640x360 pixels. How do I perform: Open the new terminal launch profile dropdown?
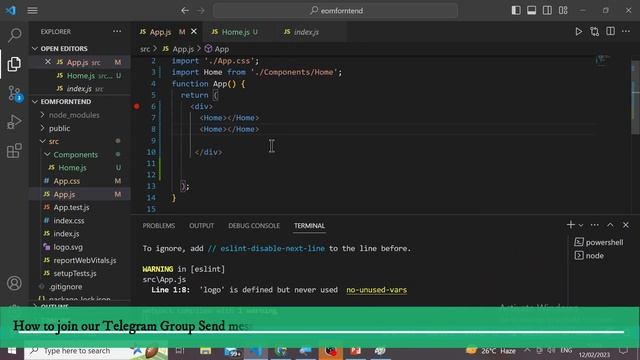[x=581, y=225]
